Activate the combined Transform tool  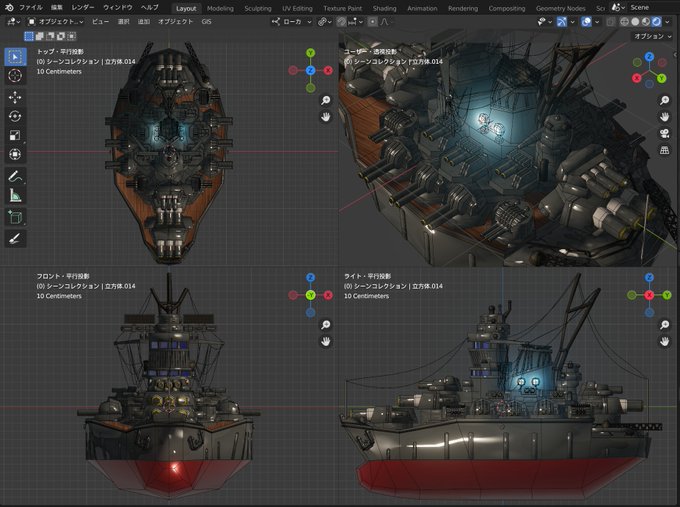point(15,154)
